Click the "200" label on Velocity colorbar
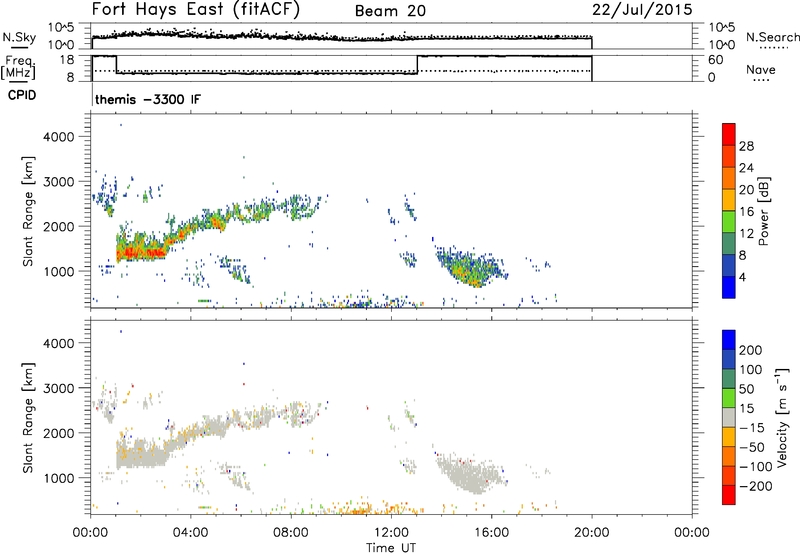This screenshot has height=554, width=800. click(751, 350)
